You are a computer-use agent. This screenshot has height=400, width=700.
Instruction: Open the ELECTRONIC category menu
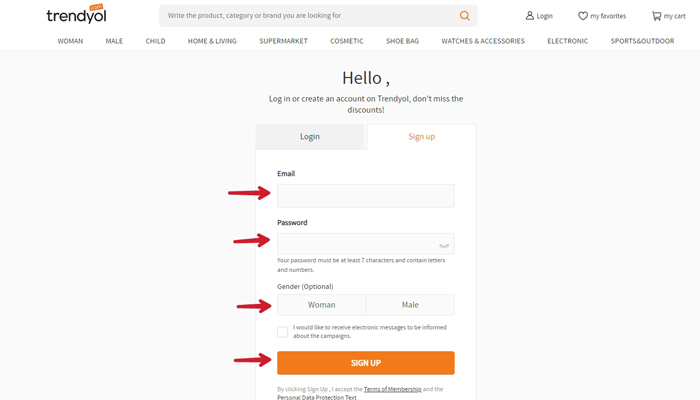click(567, 41)
